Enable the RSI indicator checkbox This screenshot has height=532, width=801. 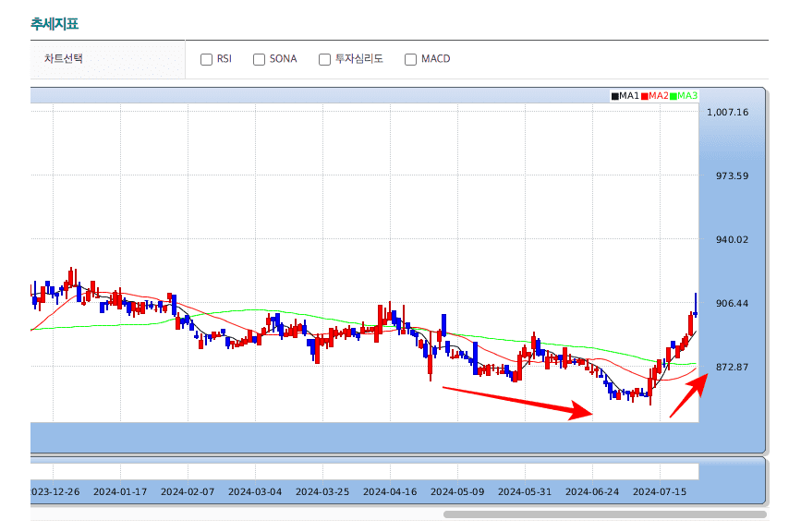tap(206, 59)
